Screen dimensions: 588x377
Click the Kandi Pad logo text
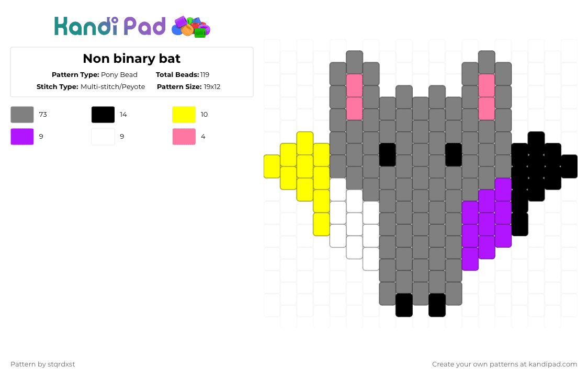[x=110, y=26]
